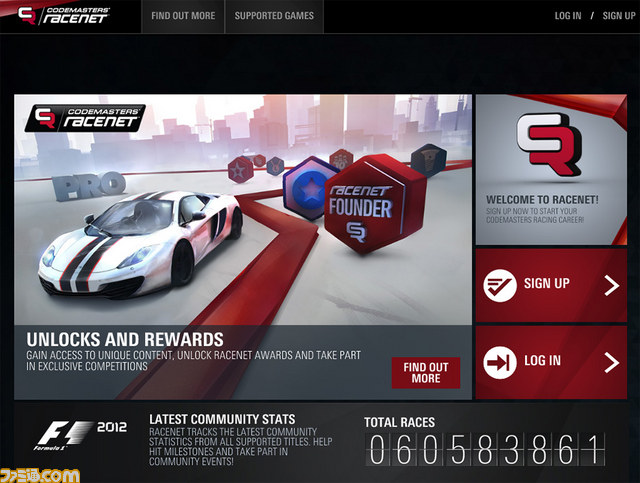Image resolution: width=640 pixels, height=483 pixels.
Task: Open the Supported Games nav tab
Action: point(274,16)
